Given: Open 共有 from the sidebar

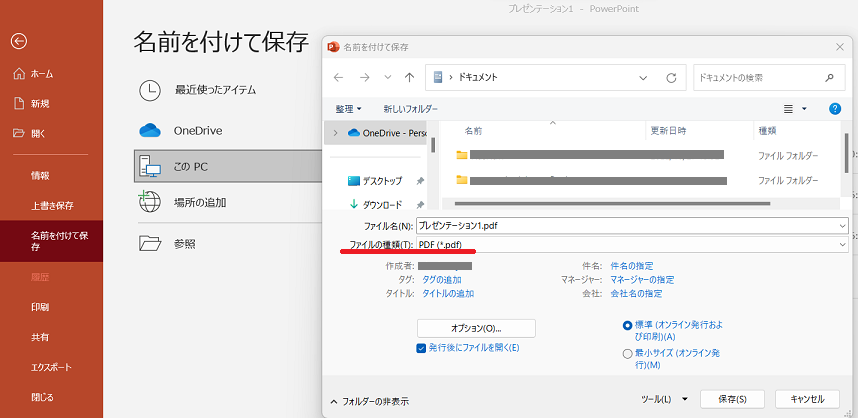Looking at the screenshot, I should [x=40, y=337].
